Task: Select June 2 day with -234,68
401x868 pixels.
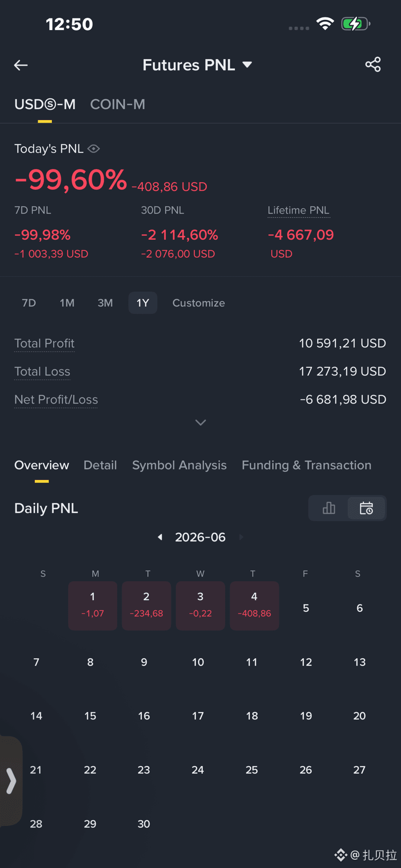Action: (x=146, y=605)
